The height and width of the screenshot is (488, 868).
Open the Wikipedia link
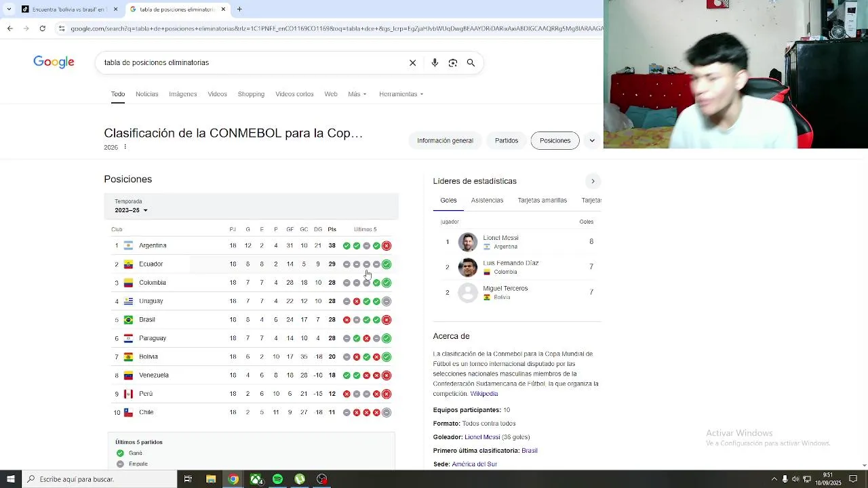tap(484, 394)
